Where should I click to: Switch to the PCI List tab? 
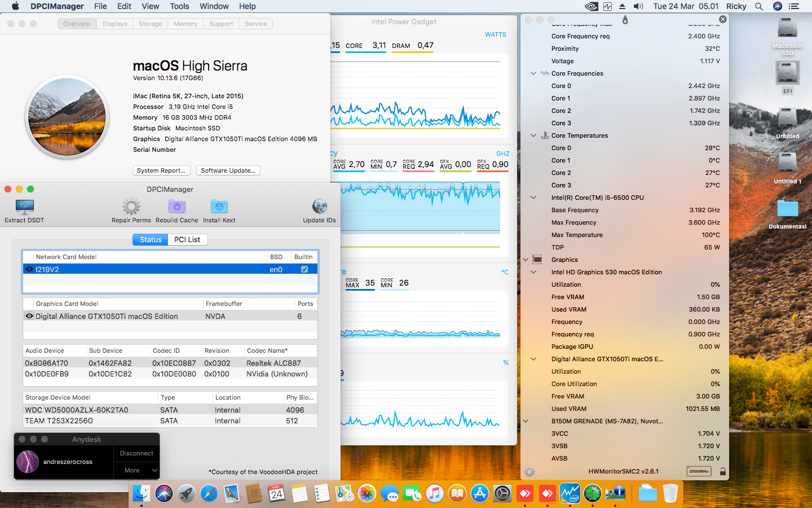pos(187,239)
